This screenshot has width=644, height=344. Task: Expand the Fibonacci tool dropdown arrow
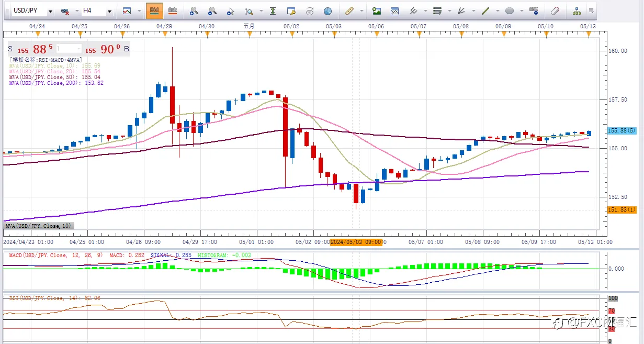tap(449, 11)
